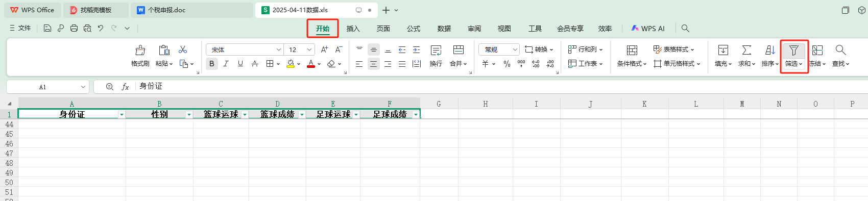Open number format dropdown showing 常规

tap(515, 49)
